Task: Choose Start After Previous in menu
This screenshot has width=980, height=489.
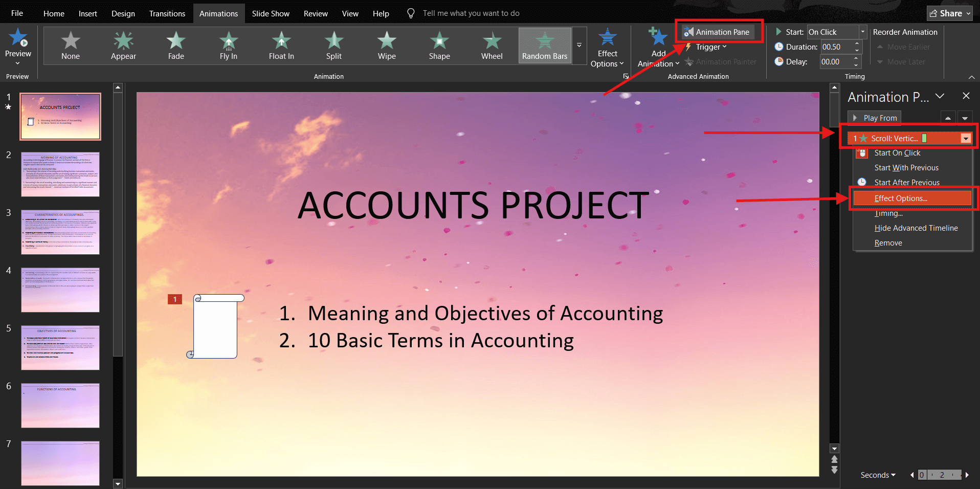Action: tap(912, 183)
